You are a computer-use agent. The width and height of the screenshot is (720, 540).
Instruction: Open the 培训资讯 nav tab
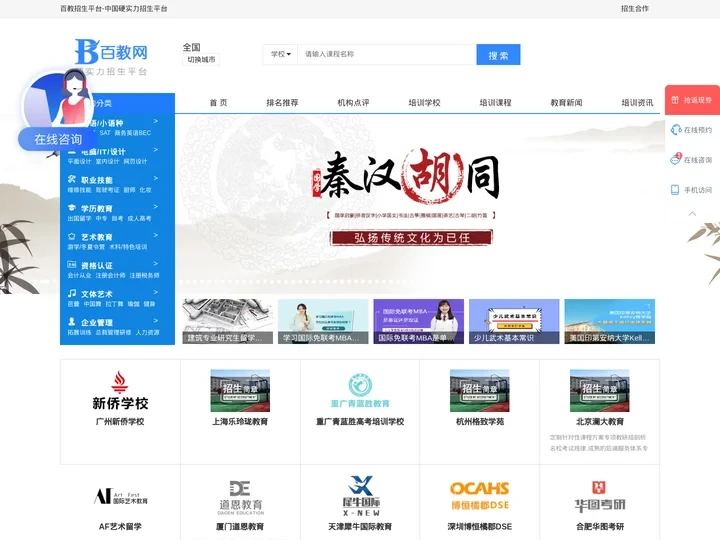click(x=637, y=103)
